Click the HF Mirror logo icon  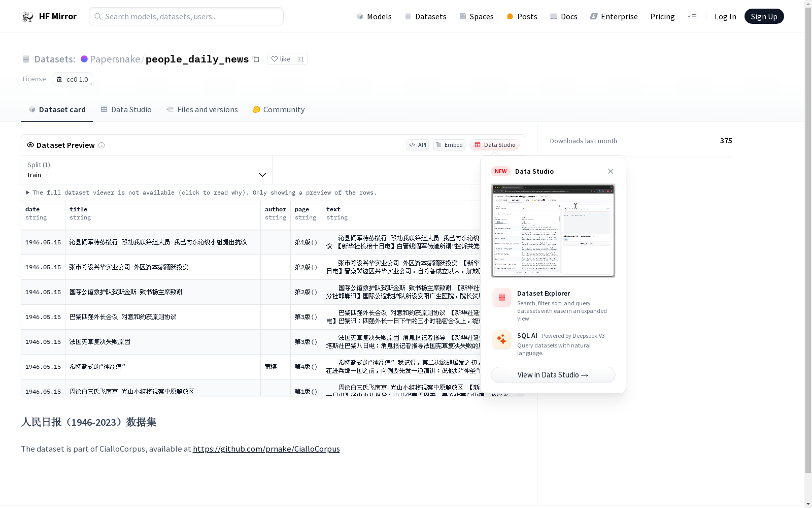click(x=28, y=17)
